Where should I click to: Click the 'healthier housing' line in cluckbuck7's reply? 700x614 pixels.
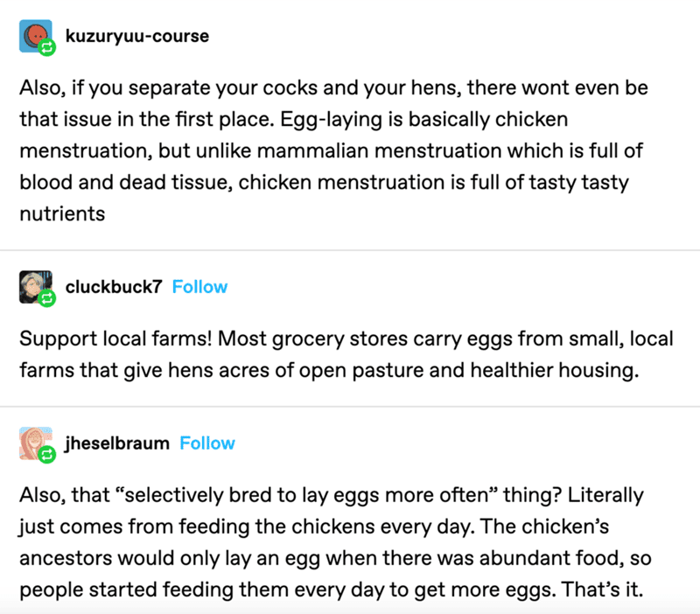point(329,370)
